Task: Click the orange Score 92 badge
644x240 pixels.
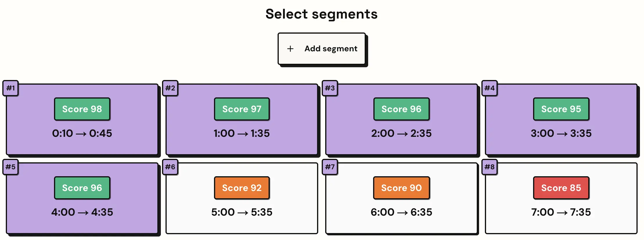Action: click(x=242, y=188)
